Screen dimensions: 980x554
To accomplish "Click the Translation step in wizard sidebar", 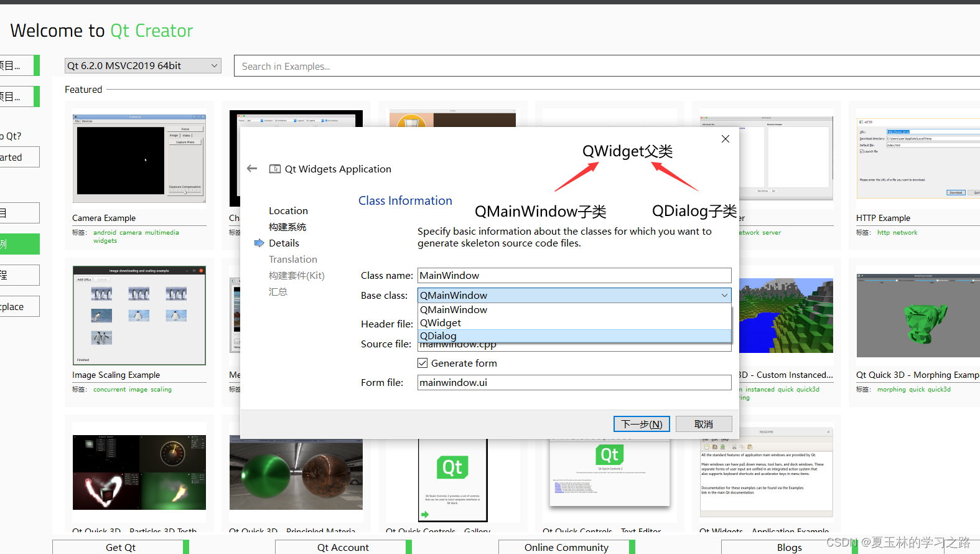I will pos(293,259).
